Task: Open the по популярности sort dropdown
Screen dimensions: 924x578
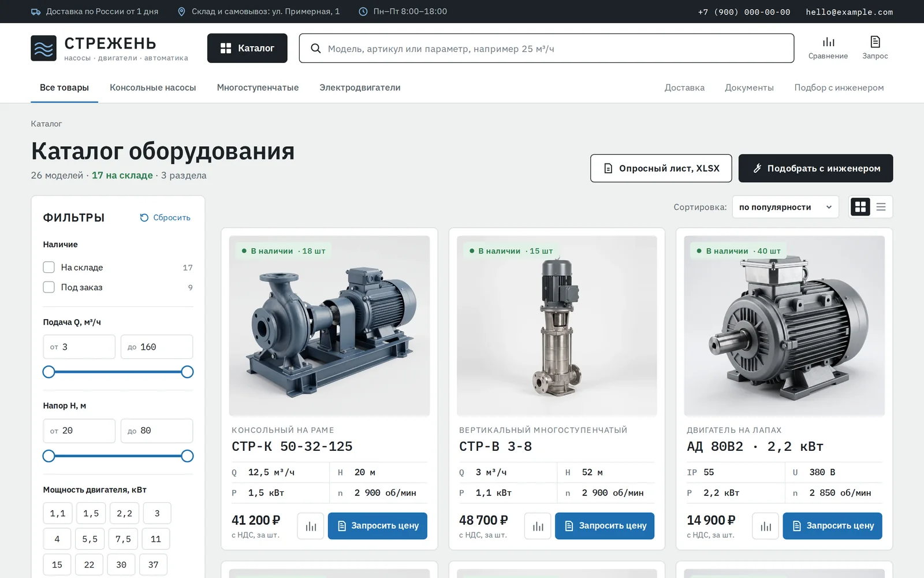Action: pyautogui.click(x=785, y=207)
